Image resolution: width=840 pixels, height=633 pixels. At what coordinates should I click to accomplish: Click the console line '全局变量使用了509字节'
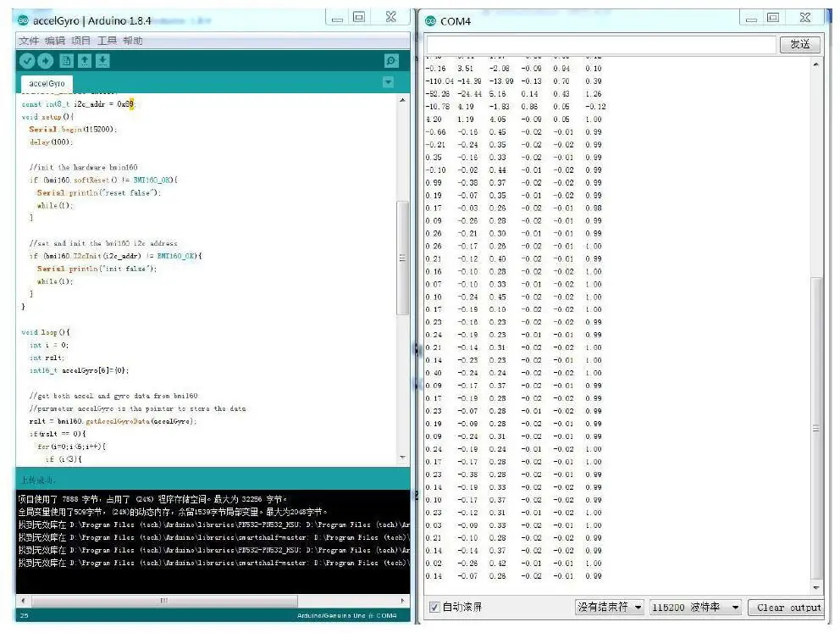point(173,512)
